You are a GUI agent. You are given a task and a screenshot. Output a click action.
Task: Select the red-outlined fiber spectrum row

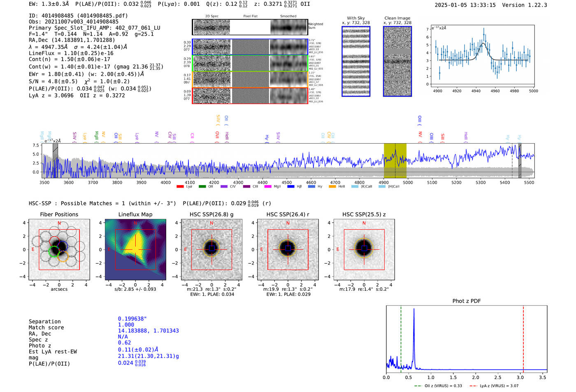[250, 95]
